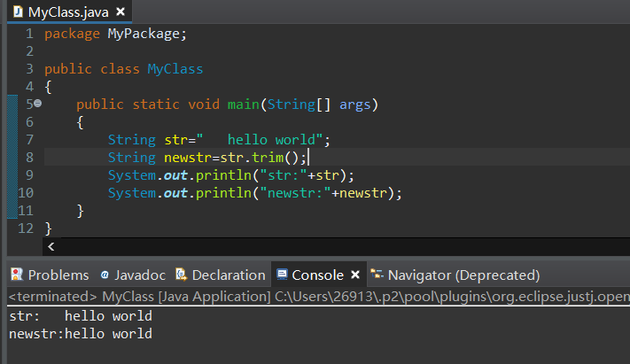This screenshot has height=364, width=630.
Task: Click the Navigator tab icon
Action: [377, 275]
